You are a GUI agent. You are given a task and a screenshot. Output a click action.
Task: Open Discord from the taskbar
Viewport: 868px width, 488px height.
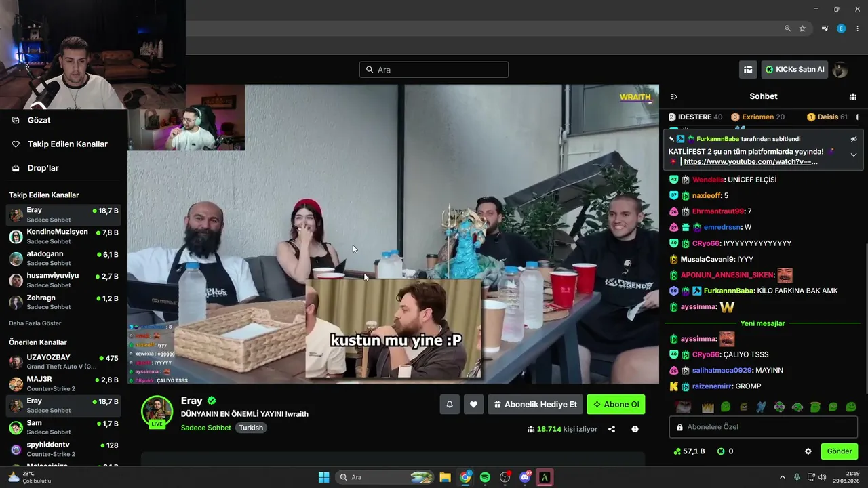525,477
